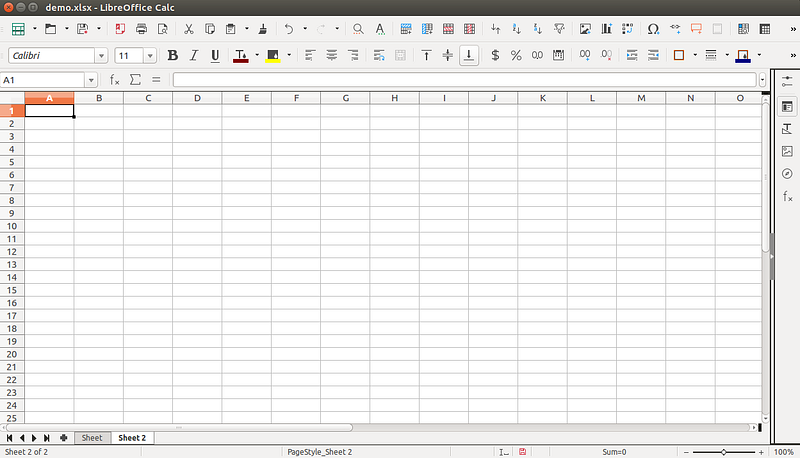Click the Undo arrow
This screenshot has width=800, height=458.
coord(289,29)
